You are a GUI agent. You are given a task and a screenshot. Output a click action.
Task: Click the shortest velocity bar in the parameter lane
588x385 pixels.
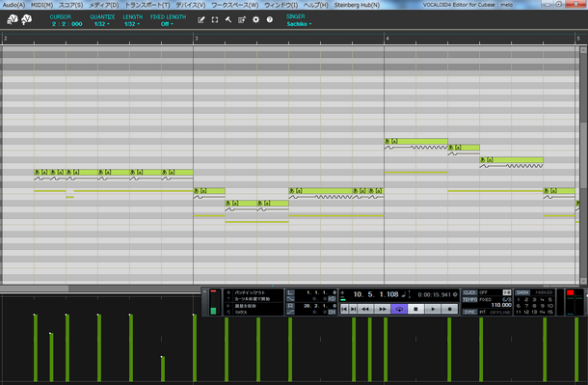(163, 369)
